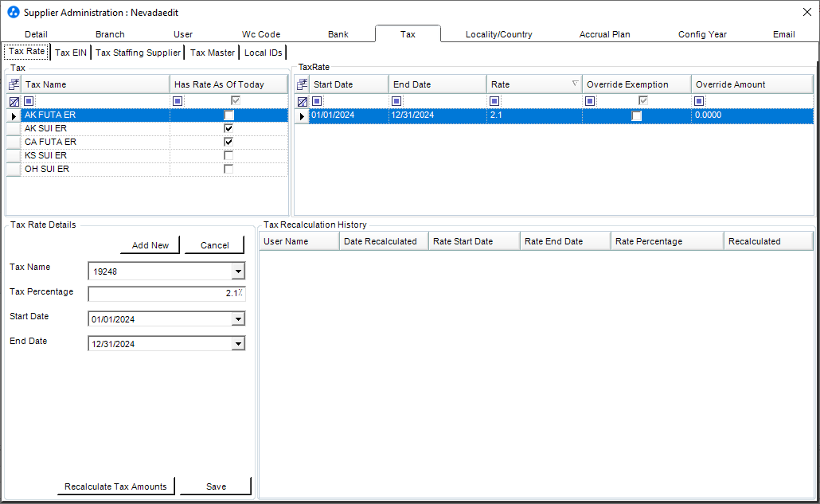820x504 pixels.
Task: Click Start Date filter operator icon
Action: click(317, 101)
